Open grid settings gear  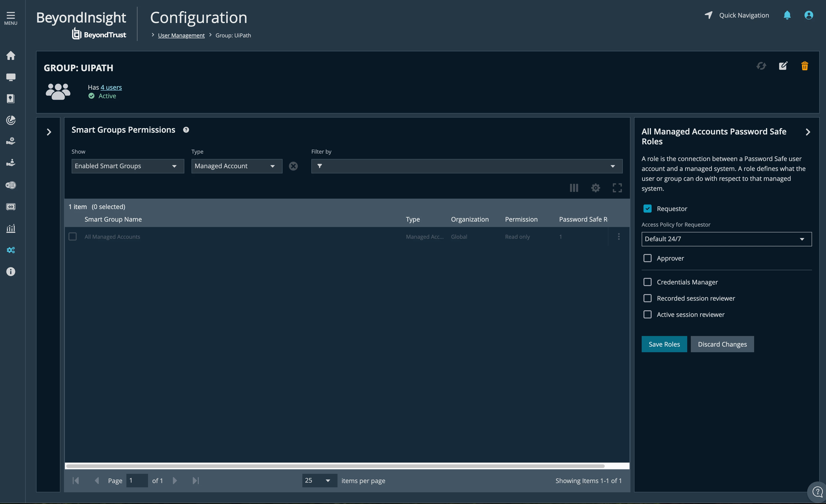tap(595, 188)
